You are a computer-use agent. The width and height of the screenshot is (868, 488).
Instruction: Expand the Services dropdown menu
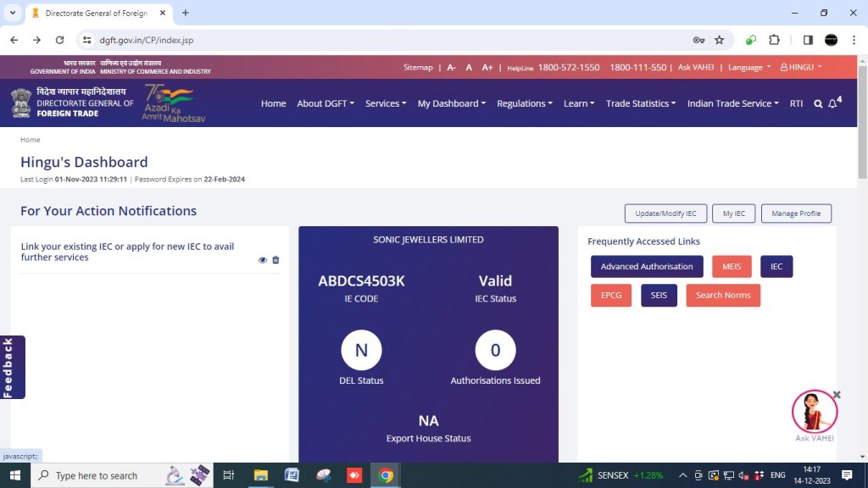(x=386, y=103)
